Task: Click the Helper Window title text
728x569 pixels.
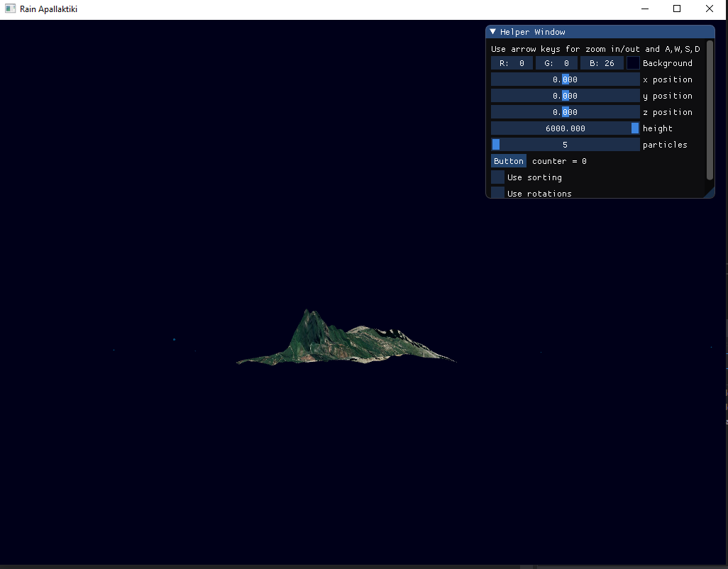Action: click(533, 31)
